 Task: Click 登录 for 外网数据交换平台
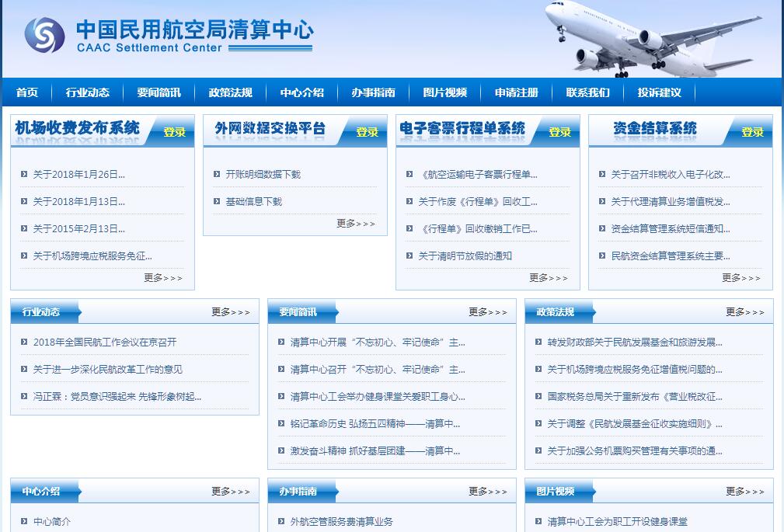(367, 132)
